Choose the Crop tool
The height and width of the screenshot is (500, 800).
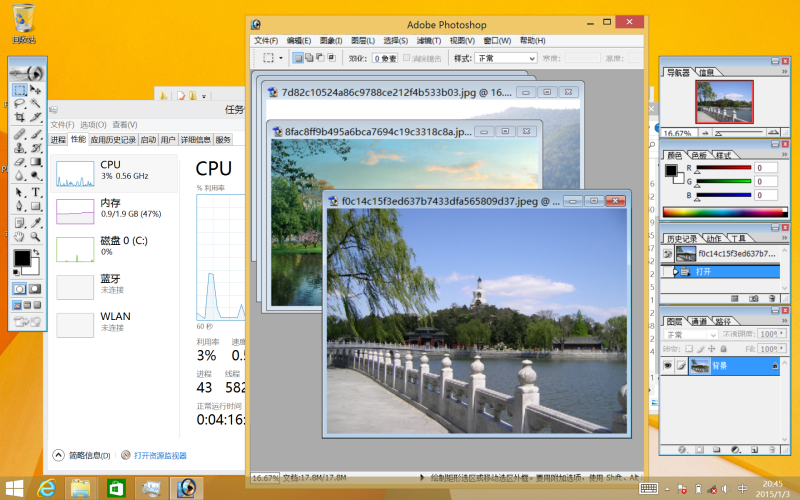coord(19,118)
